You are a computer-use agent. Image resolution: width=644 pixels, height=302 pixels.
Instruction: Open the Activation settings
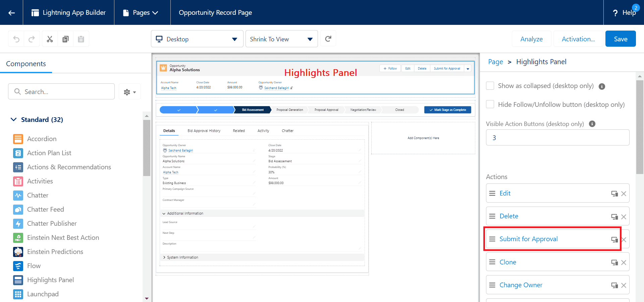click(x=578, y=39)
